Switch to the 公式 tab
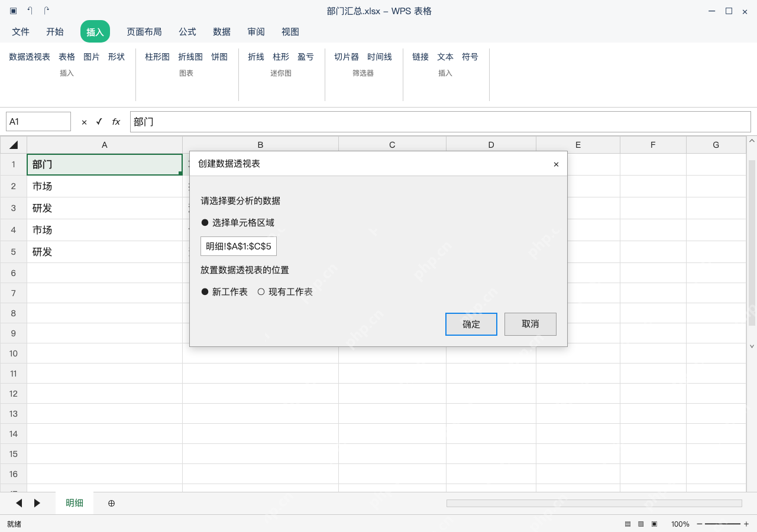 click(187, 32)
